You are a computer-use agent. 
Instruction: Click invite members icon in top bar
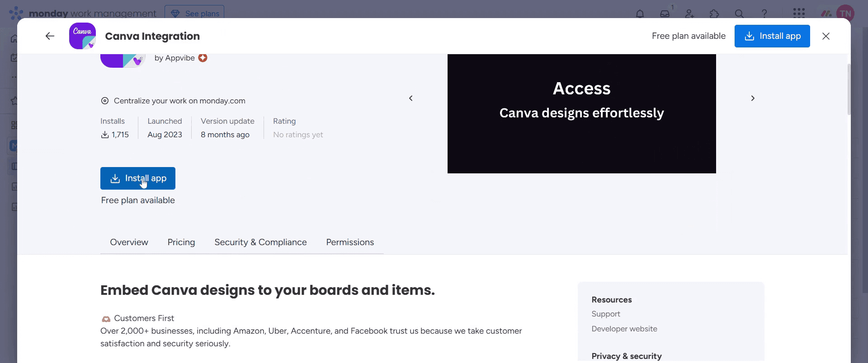tap(689, 14)
